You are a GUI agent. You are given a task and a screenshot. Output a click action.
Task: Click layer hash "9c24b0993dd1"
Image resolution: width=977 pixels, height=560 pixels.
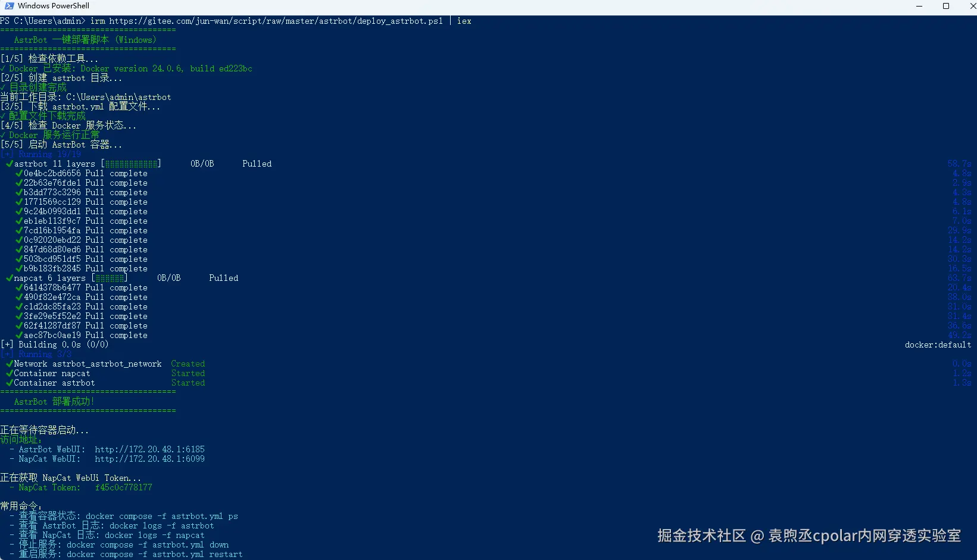52,211
